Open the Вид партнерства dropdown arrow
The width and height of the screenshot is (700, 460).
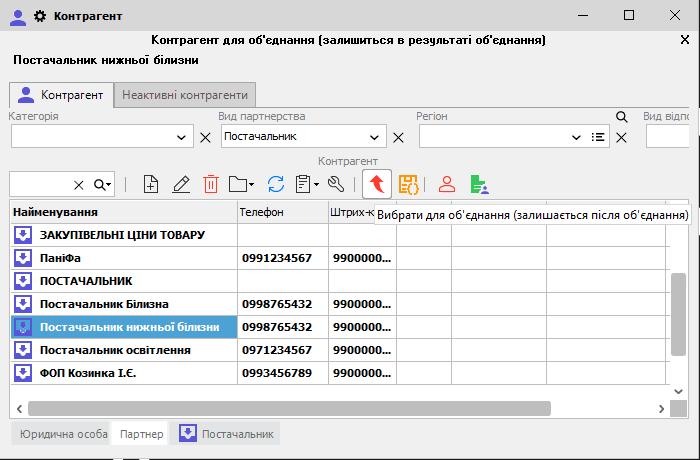pyautogui.click(x=376, y=137)
